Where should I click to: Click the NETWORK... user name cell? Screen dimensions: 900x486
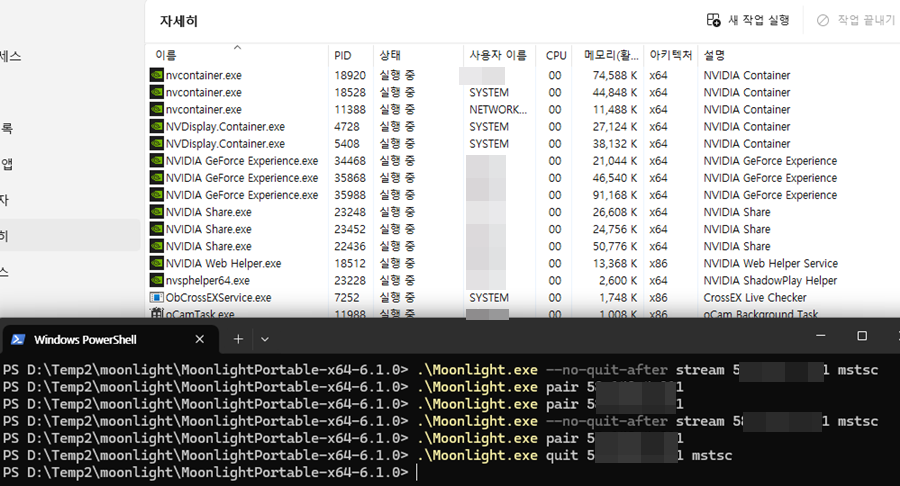pos(498,110)
